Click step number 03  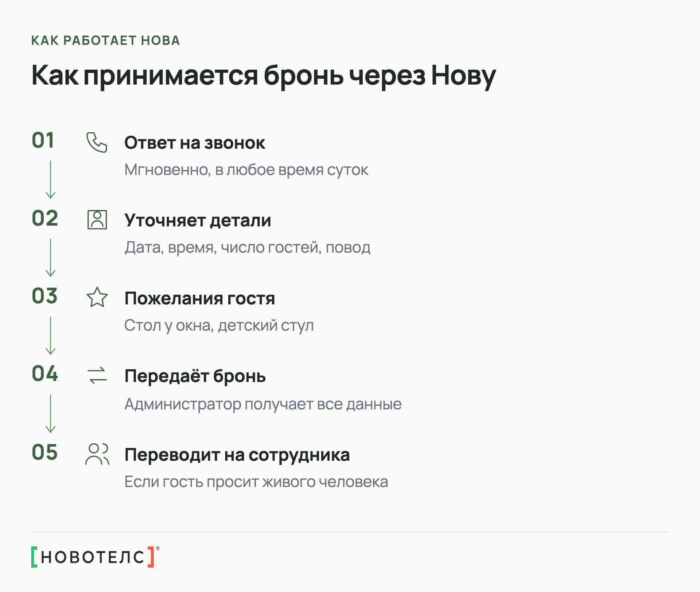coord(44,296)
